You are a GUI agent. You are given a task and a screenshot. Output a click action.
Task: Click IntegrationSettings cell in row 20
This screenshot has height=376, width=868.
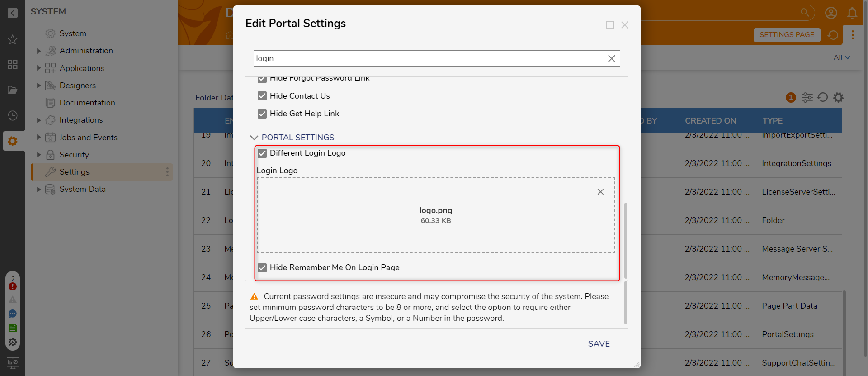[x=796, y=163]
